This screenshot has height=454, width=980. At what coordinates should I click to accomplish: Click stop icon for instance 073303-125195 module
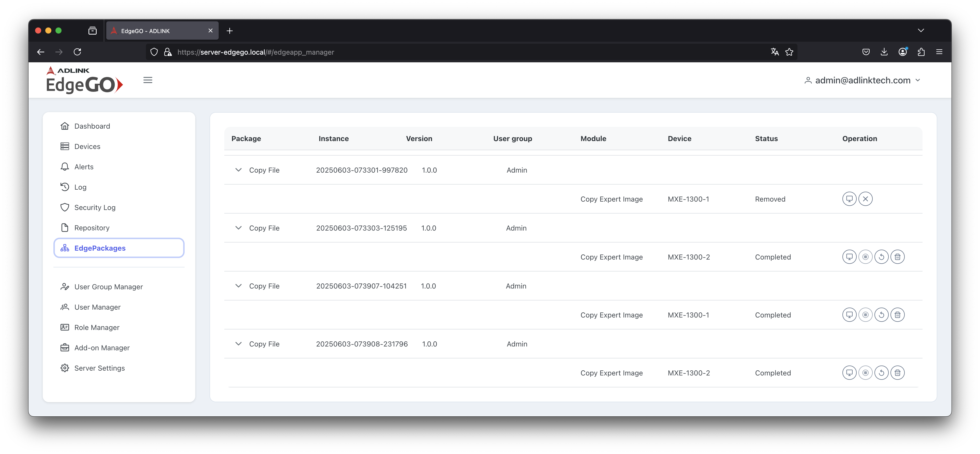coord(866,257)
